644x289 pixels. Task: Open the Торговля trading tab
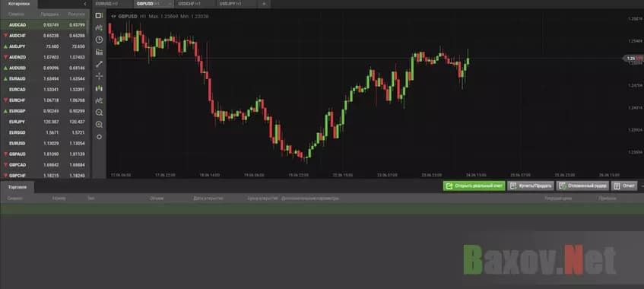pos(17,186)
